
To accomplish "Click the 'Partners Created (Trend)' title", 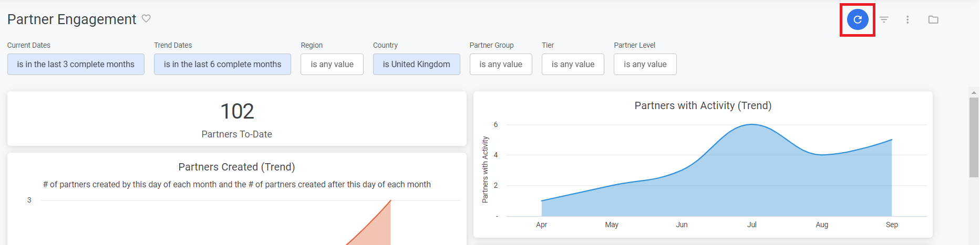I will tap(236, 167).
